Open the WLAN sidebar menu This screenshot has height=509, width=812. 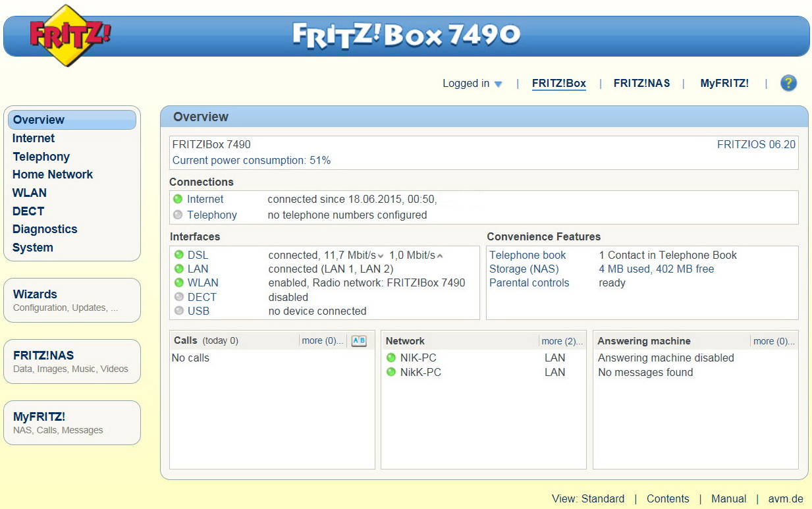pyautogui.click(x=30, y=193)
